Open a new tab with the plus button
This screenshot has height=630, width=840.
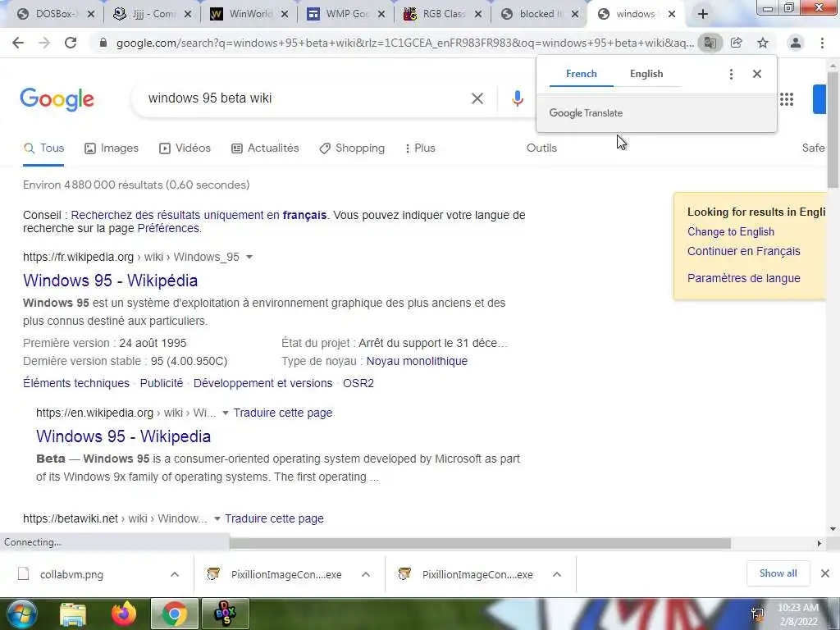pyautogui.click(x=703, y=15)
